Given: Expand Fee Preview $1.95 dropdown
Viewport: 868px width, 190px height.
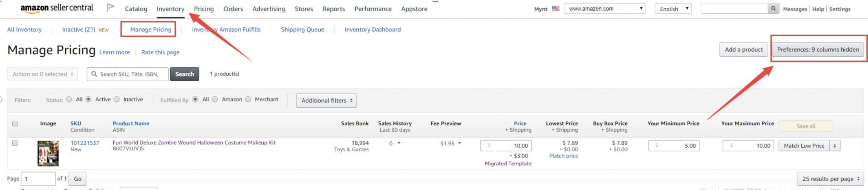Looking at the screenshot, I should point(451,143).
